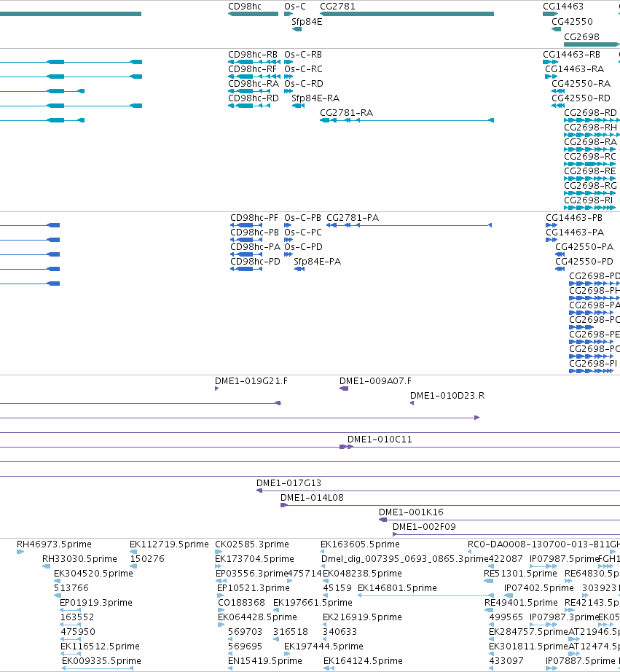Click transcript Os-C-RB

pos(289,62)
